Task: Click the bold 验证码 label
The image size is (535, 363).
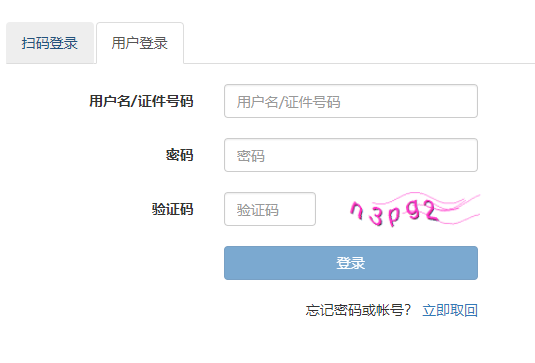Action: click(172, 209)
